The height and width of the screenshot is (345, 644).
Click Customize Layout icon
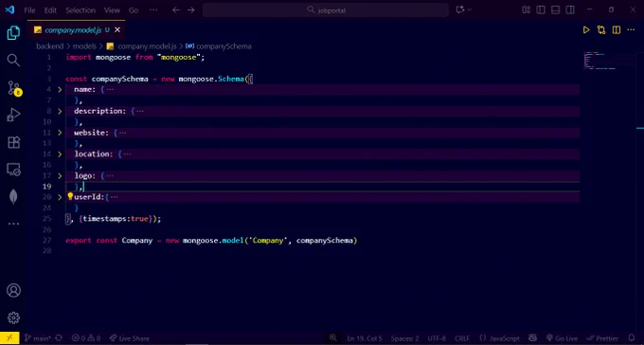(x=527, y=9)
